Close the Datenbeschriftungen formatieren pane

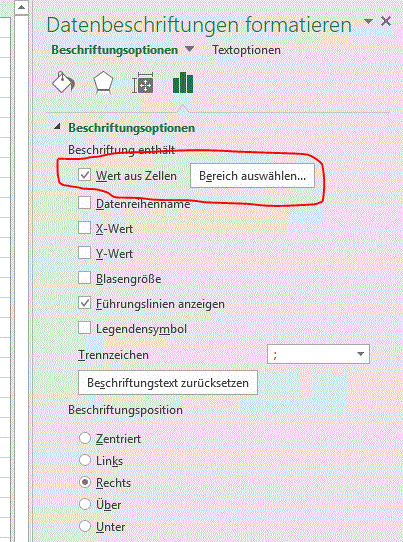pyautogui.click(x=386, y=21)
